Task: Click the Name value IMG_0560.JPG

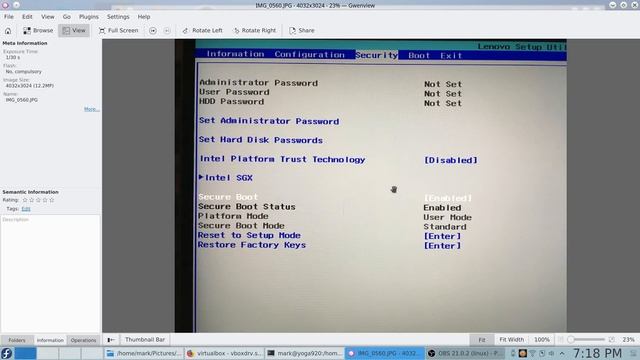Action: pyautogui.click(x=22, y=100)
